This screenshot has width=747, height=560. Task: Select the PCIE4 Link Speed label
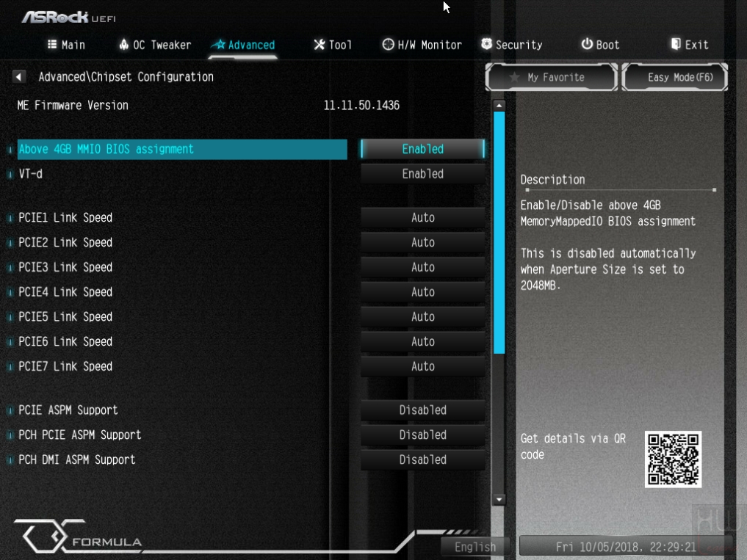[65, 292]
